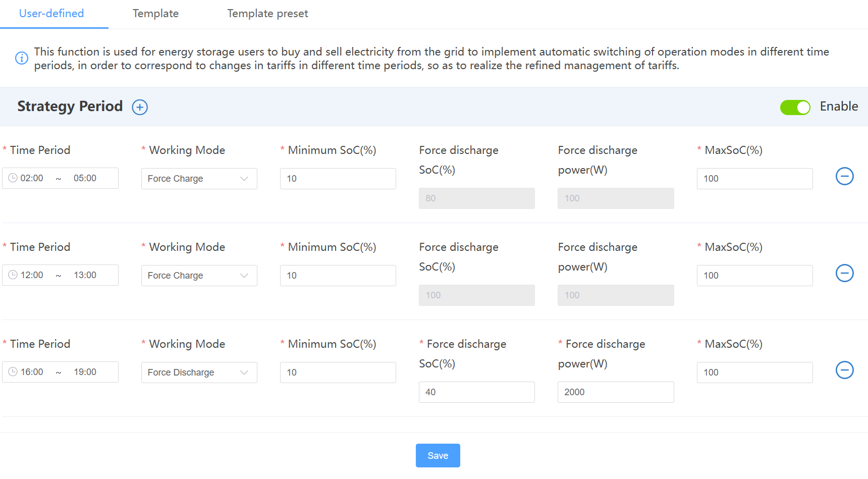Click MaxSoC field in the third period
This screenshot has width=868, height=479.
tap(754, 372)
